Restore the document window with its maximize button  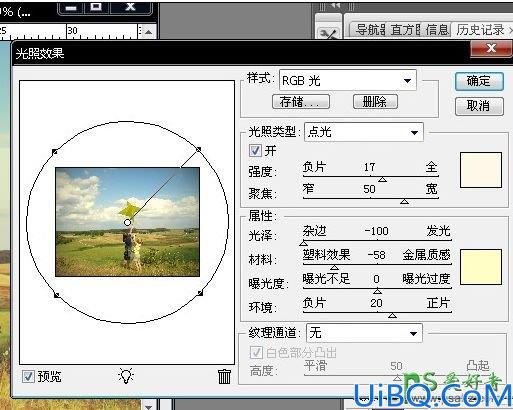tap(96, 7)
